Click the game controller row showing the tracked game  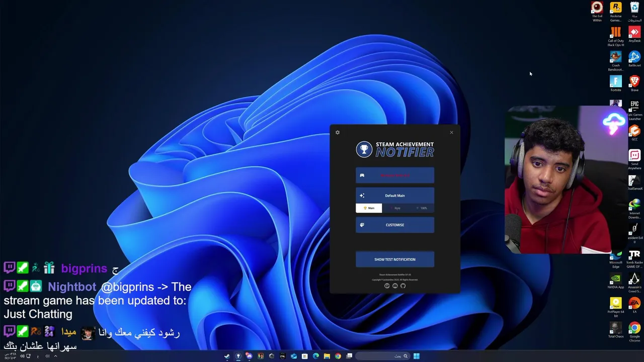tap(395, 175)
